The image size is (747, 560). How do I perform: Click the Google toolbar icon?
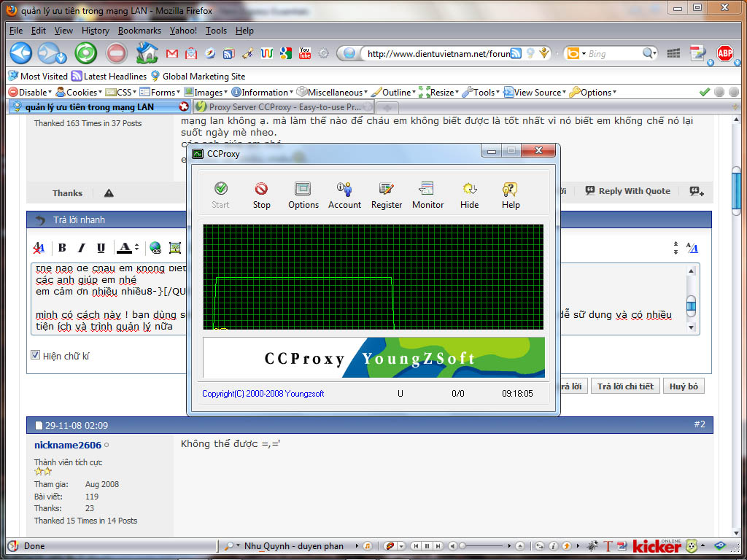coord(286,52)
